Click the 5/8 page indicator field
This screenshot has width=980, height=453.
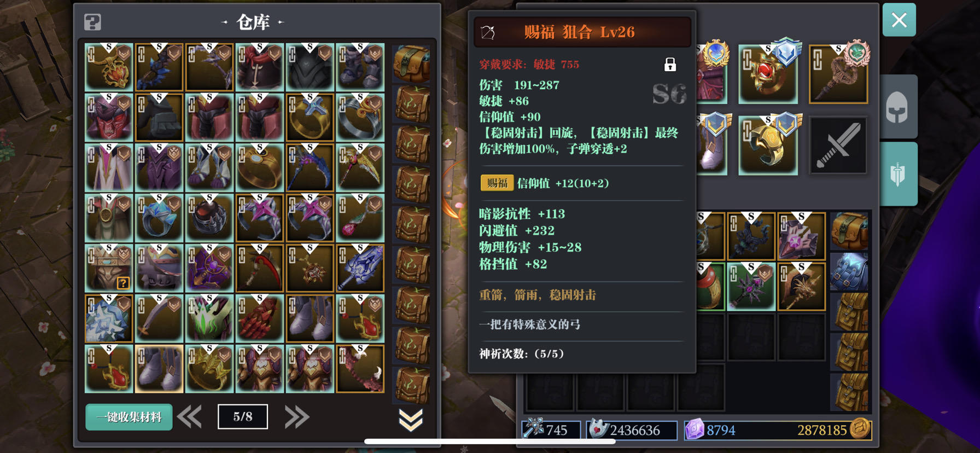[x=243, y=417]
